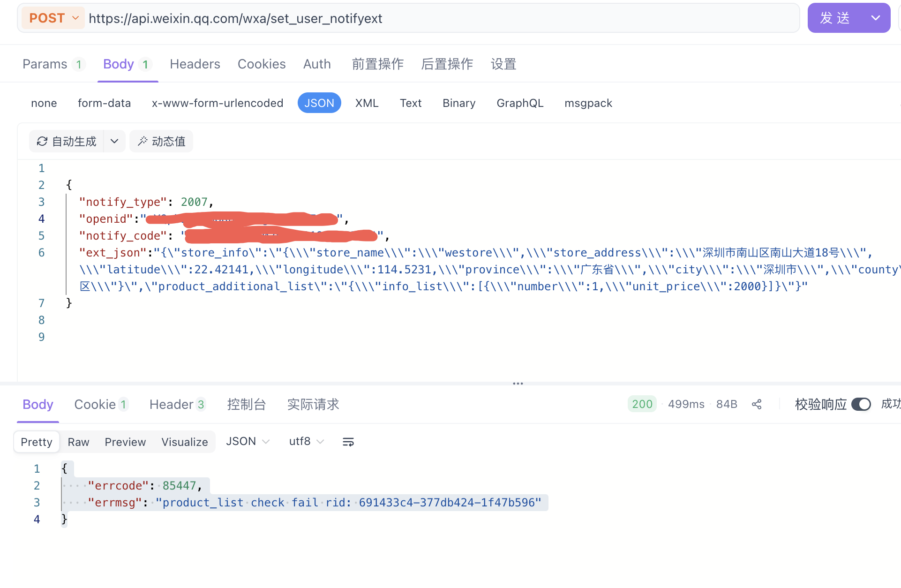Image resolution: width=901 pixels, height=588 pixels.
Task: Open the Cookie response tab
Action: pyautogui.click(x=100, y=404)
